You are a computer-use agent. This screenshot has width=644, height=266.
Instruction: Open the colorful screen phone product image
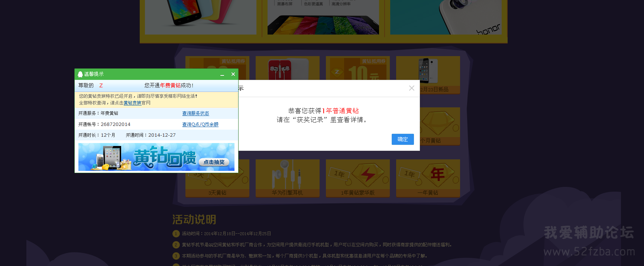(x=323, y=17)
